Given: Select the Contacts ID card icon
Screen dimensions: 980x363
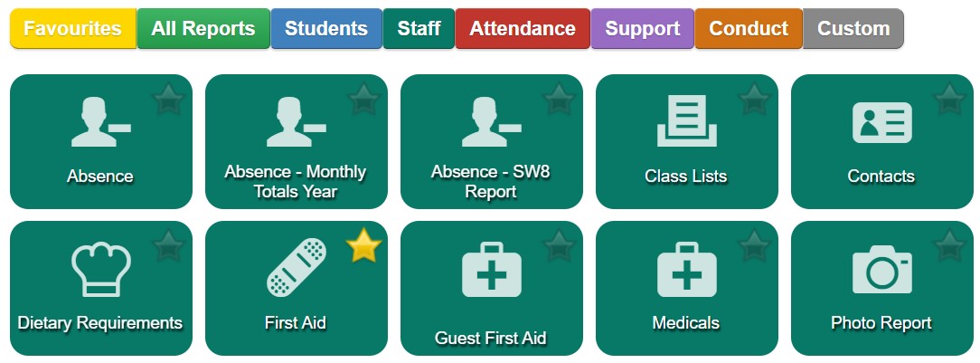Looking at the screenshot, I should pos(881,122).
